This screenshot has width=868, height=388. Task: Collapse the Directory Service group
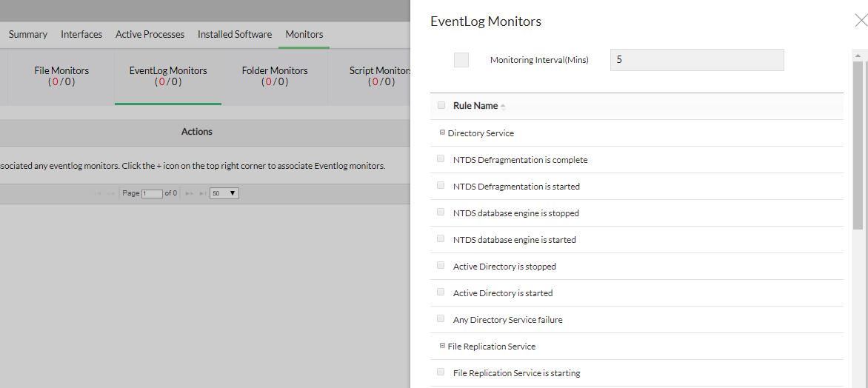tap(442, 133)
